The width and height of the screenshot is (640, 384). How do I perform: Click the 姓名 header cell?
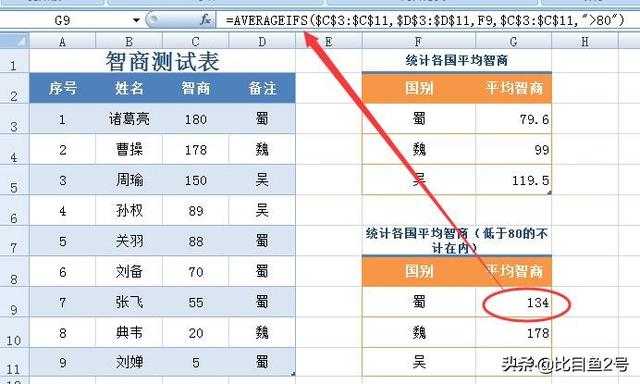pos(129,88)
